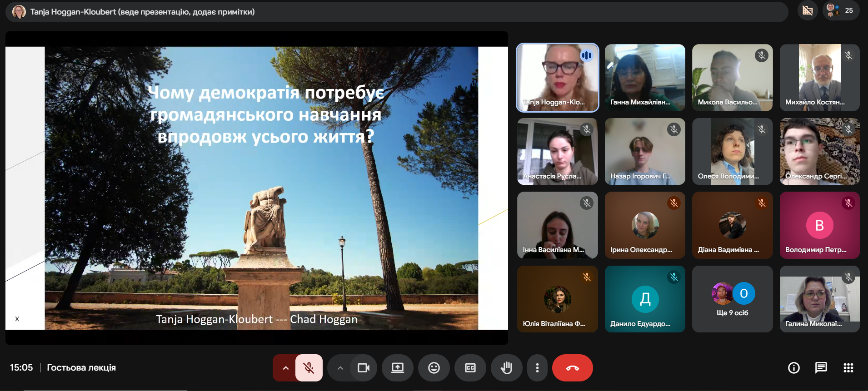Open meeting details info icon
This screenshot has width=868, height=391.
[x=794, y=368]
